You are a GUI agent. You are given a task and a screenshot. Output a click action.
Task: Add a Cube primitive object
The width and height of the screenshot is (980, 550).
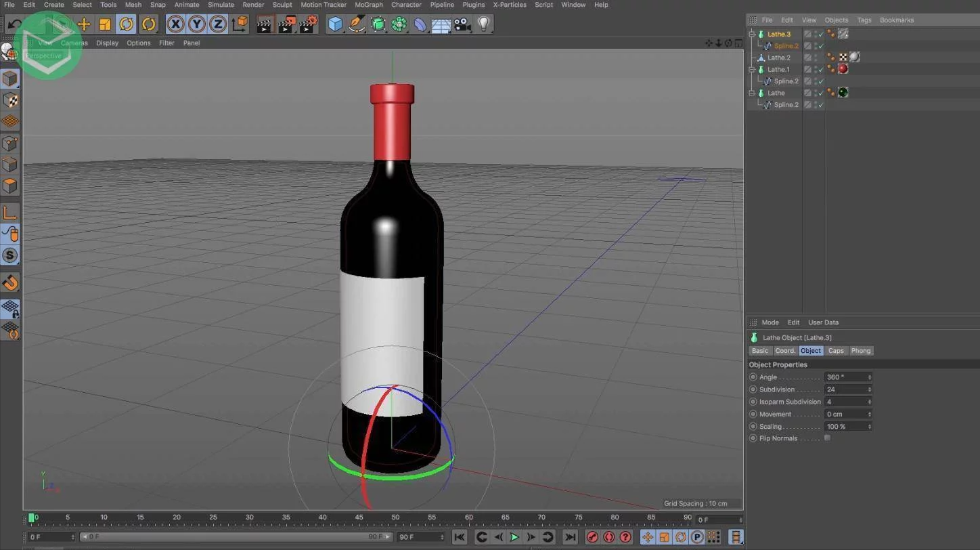pyautogui.click(x=335, y=24)
